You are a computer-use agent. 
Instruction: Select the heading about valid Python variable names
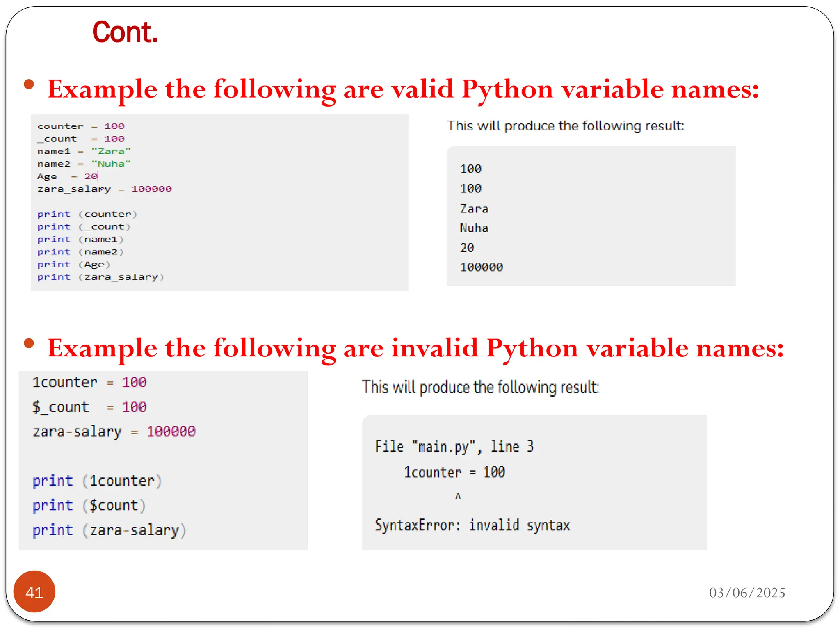click(403, 89)
